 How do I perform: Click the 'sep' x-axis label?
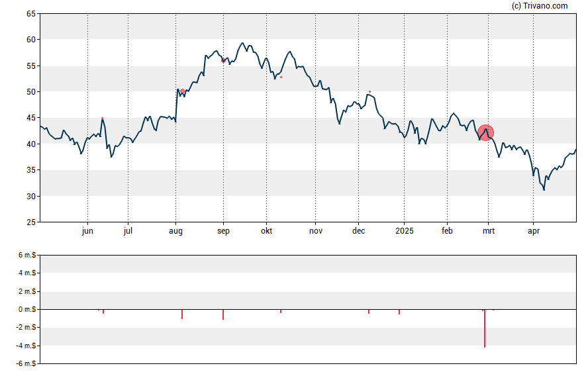pyautogui.click(x=223, y=231)
